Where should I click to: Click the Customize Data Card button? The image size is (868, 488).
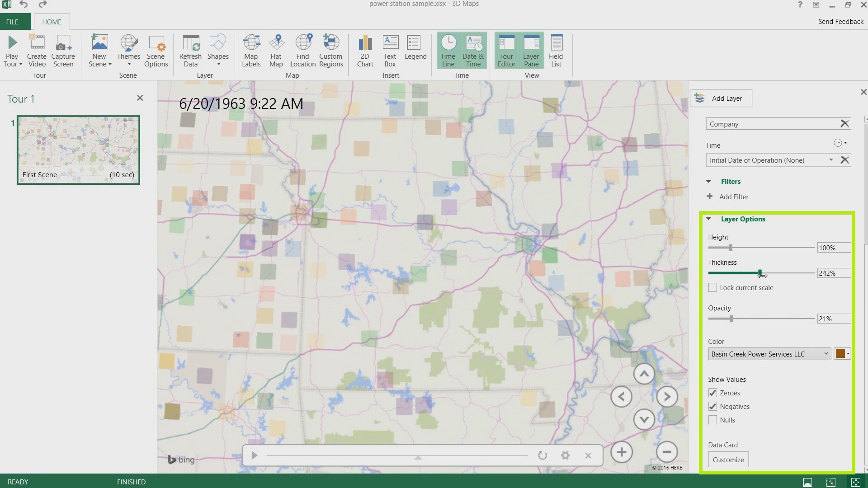[x=728, y=460]
